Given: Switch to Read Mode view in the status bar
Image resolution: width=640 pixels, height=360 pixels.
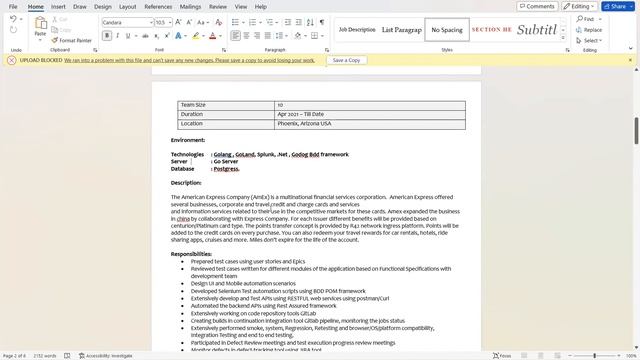Looking at the screenshot, I should click(524, 356).
